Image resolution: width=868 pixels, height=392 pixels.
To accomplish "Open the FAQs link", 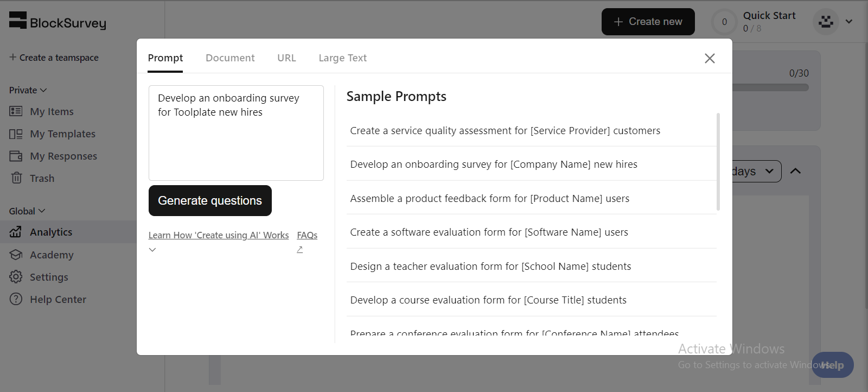I will [307, 235].
